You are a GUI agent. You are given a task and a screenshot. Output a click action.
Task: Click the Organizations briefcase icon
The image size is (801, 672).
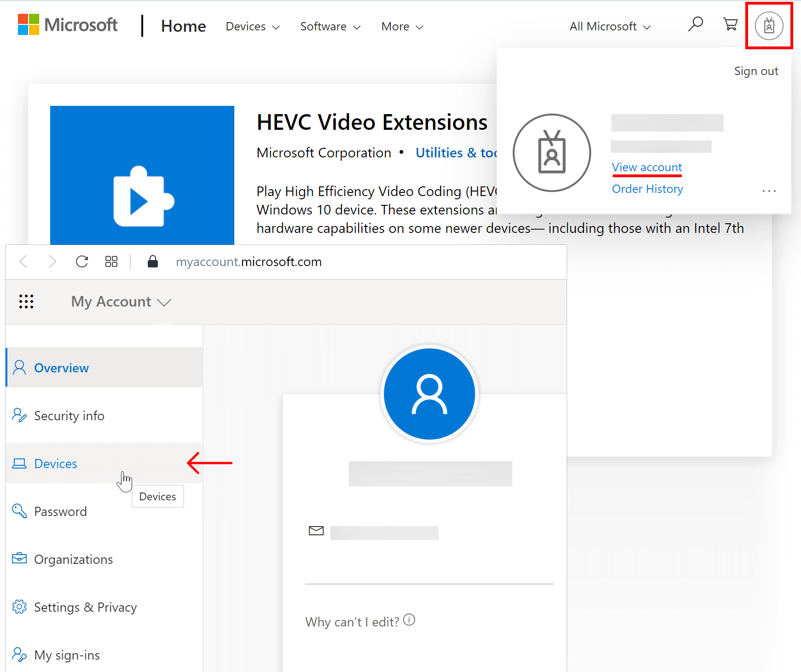[19, 558]
